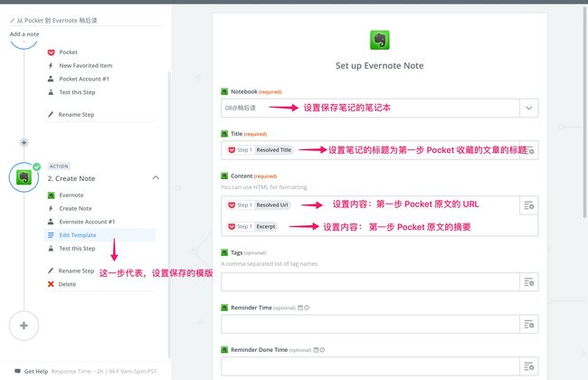Open the Notebook dropdown arrow
This screenshot has height=380, width=588.
tap(529, 108)
